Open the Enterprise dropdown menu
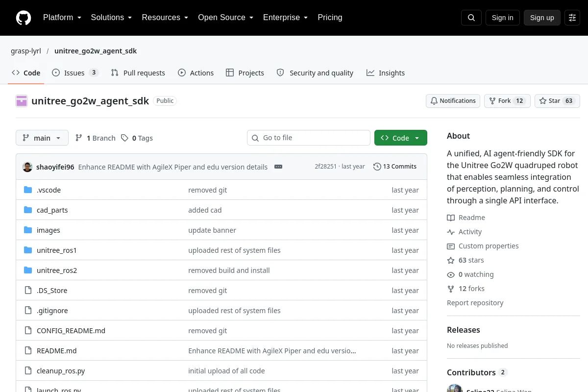Viewport: 588px width, 392px height. coord(285,18)
